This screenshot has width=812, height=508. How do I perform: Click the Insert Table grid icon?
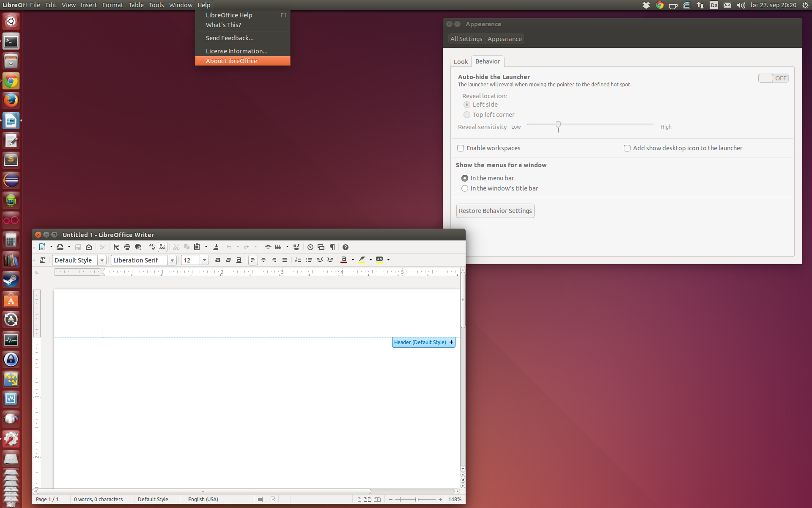coord(278,247)
